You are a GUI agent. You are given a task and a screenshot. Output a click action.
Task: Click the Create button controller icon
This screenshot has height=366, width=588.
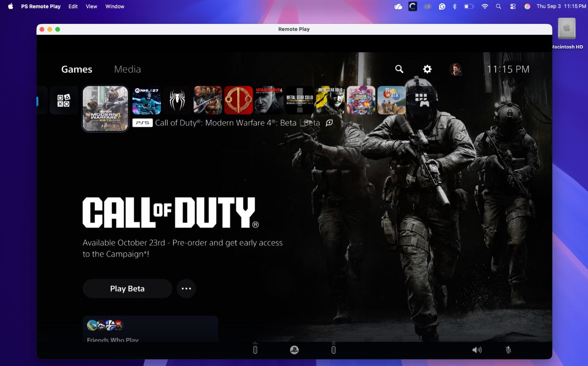(x=255, y=349)
